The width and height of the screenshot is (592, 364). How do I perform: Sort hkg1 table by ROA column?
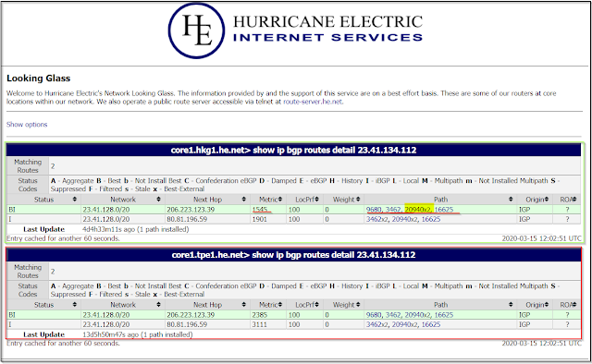point(567,200)
